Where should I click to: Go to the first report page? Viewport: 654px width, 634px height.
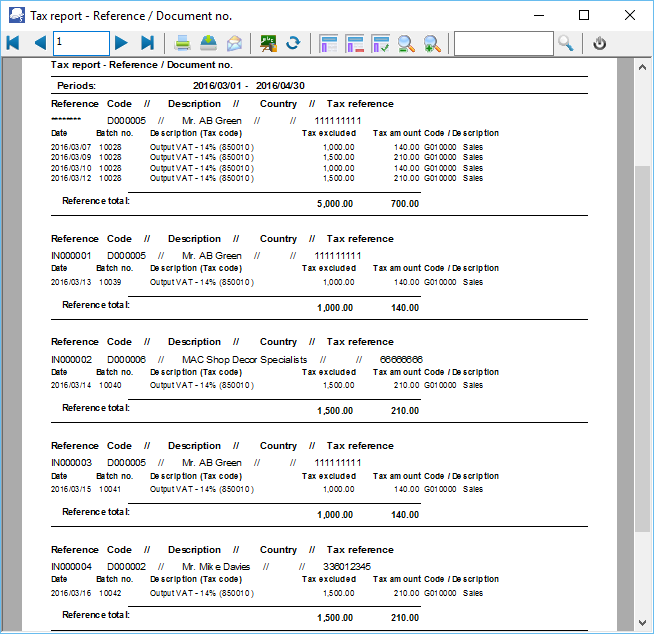pyautogui.click(x=13, y=43)
